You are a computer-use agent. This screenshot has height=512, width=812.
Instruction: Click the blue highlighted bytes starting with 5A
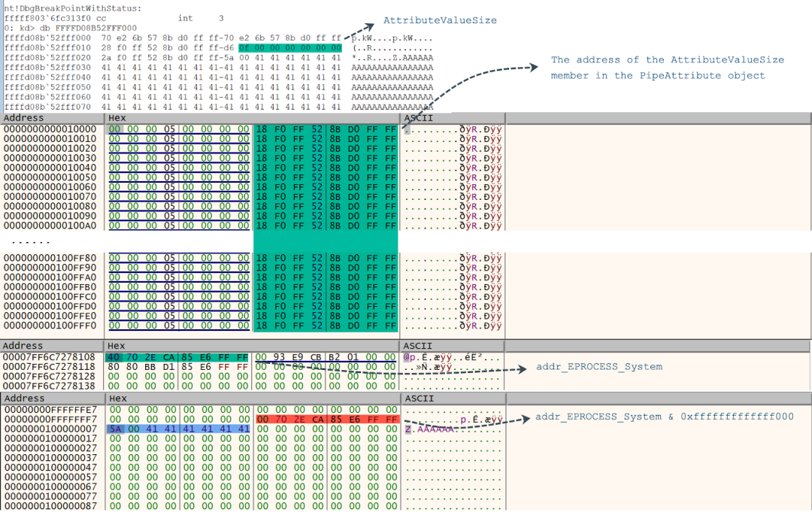177,429
